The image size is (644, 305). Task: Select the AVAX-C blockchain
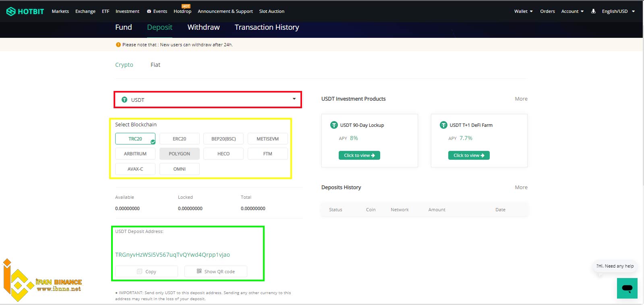pyautogui.click(x=135, y=169)
